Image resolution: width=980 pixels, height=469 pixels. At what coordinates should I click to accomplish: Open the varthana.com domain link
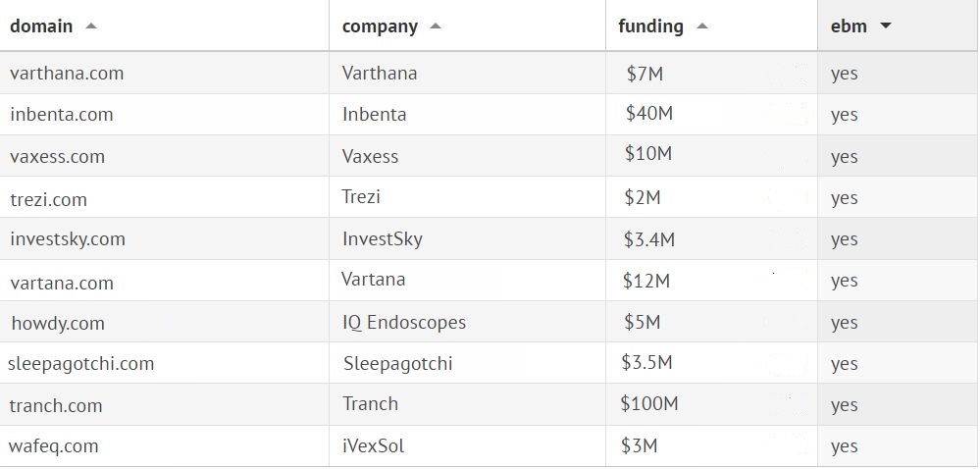[x=67, y=74]
